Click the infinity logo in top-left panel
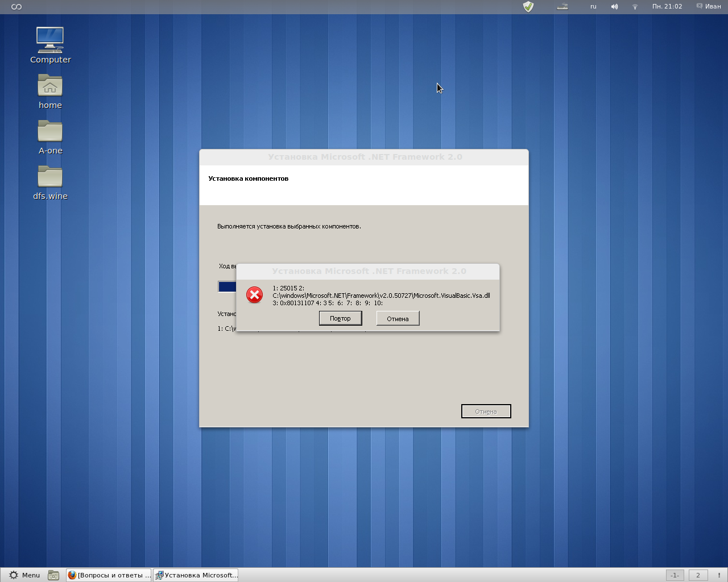 (x=16, y=7)
